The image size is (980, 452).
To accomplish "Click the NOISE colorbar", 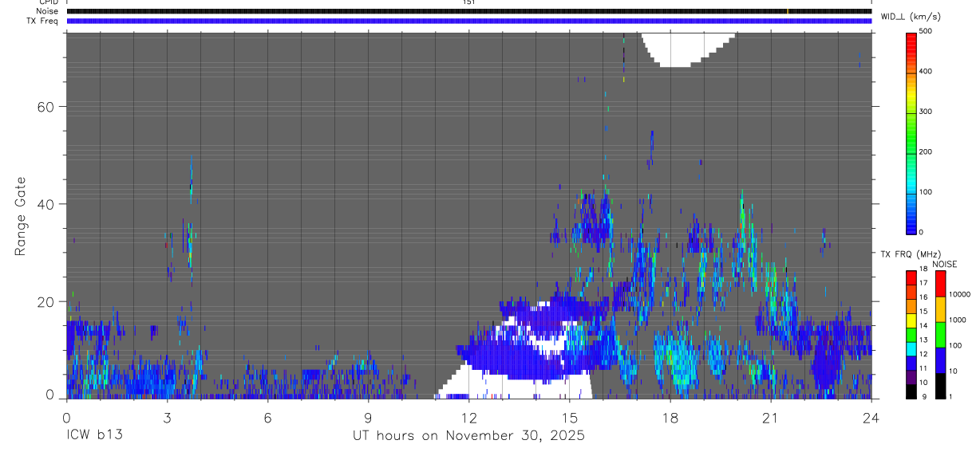I will click(x=940, y=334).
